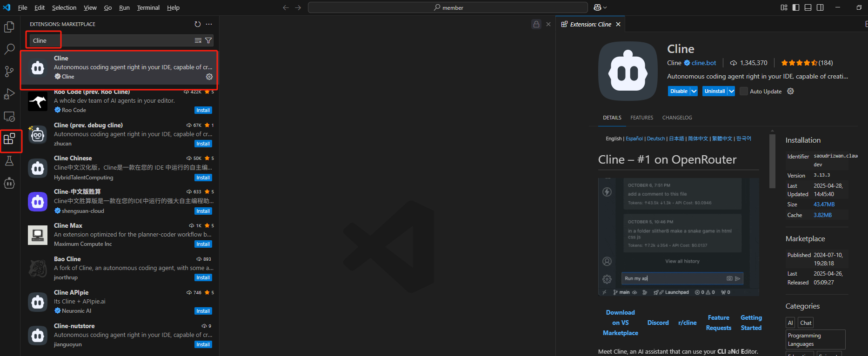Open the File menu
868x356 pixels.
[22, 7]
